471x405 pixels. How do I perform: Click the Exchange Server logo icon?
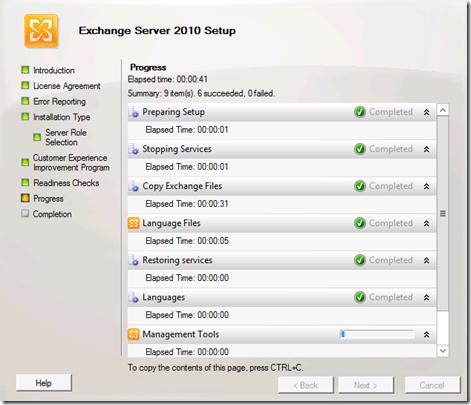pos(41,31)
